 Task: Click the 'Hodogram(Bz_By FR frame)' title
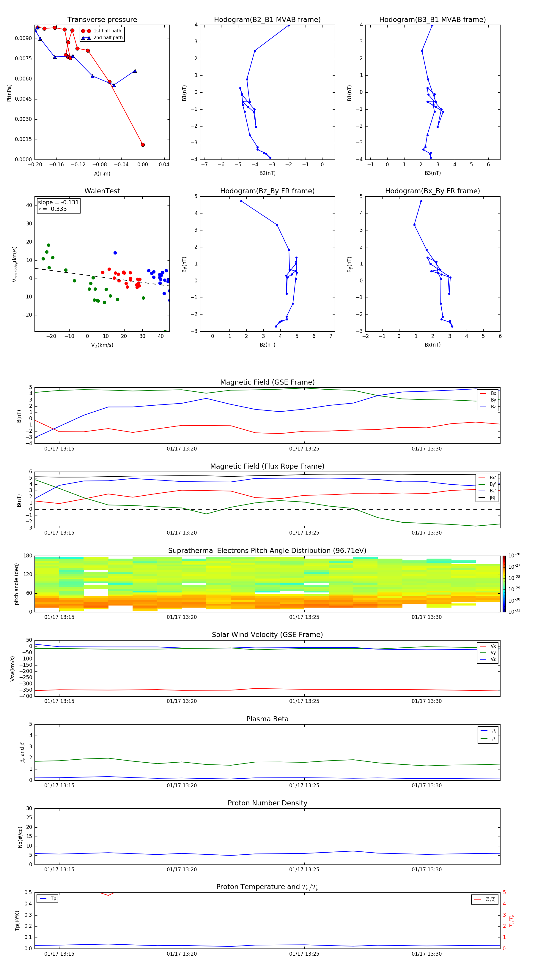(x=267, y=191)
